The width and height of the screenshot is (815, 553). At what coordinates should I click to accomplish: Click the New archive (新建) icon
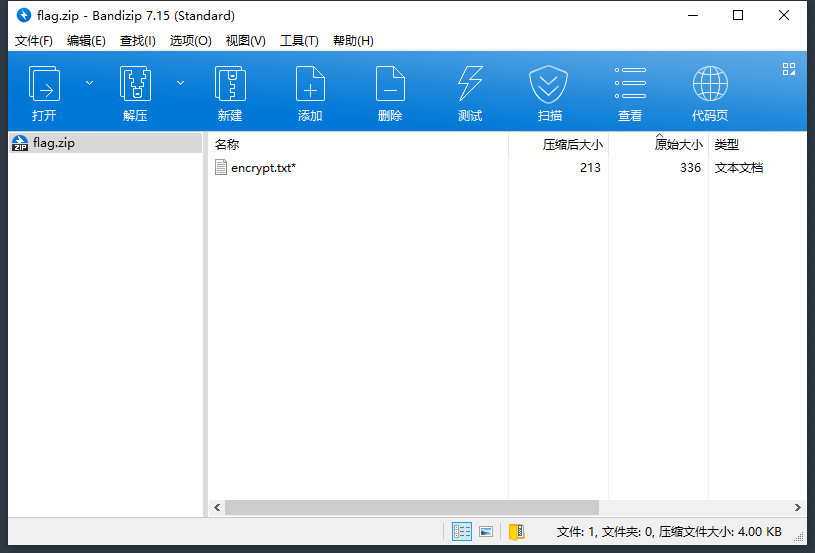tap(230, 83)
